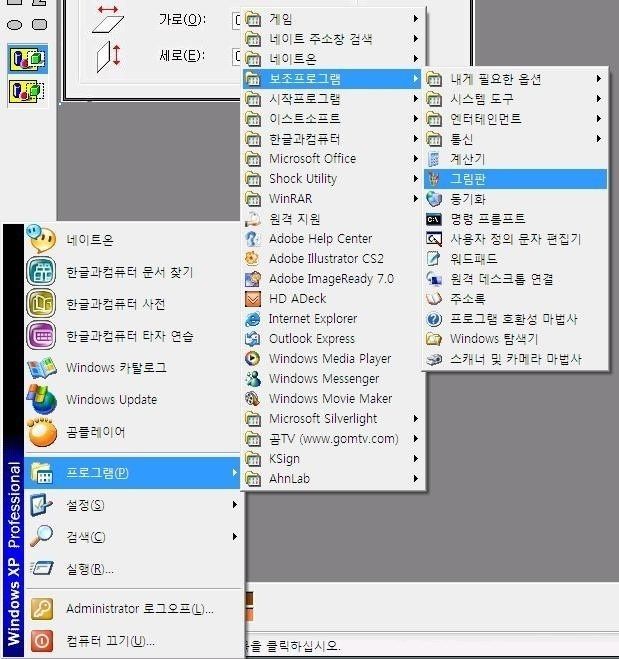Click the 스캐너 및 카메라 마법사 icon
This screenshot has height=659, width=619.
tap(434, 359)
